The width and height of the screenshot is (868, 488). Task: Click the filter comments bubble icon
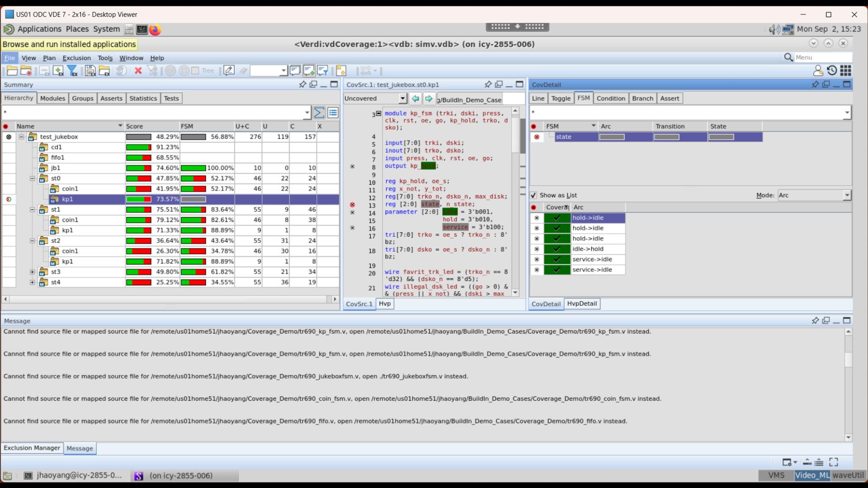(x=323, y=70)
